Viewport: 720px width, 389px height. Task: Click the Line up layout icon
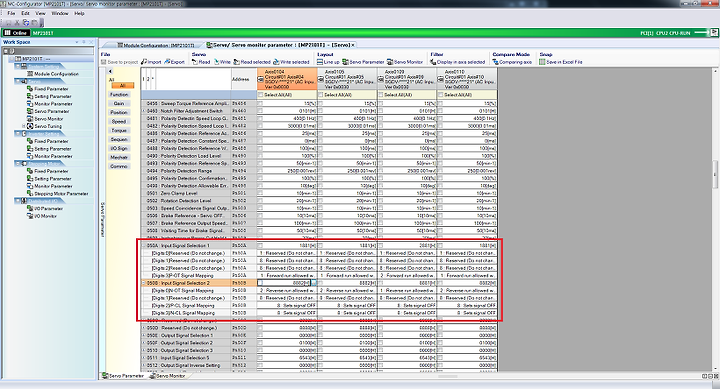click(320, 62)
